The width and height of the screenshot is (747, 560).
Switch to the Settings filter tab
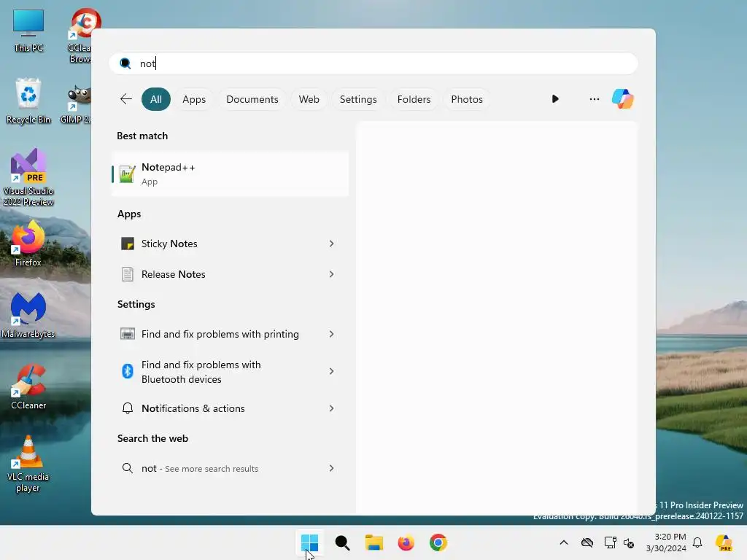pyautogui.click(x=357, y=99)
